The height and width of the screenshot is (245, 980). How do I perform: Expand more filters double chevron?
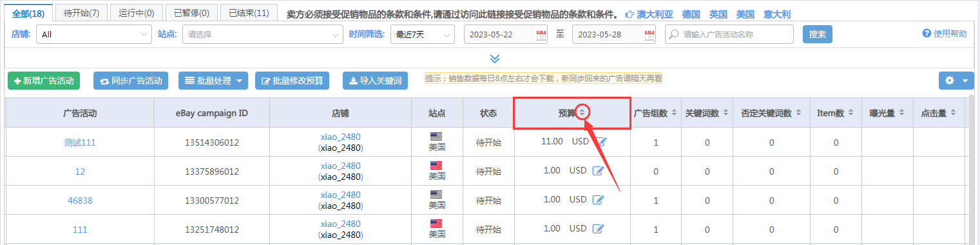[495, 58]
